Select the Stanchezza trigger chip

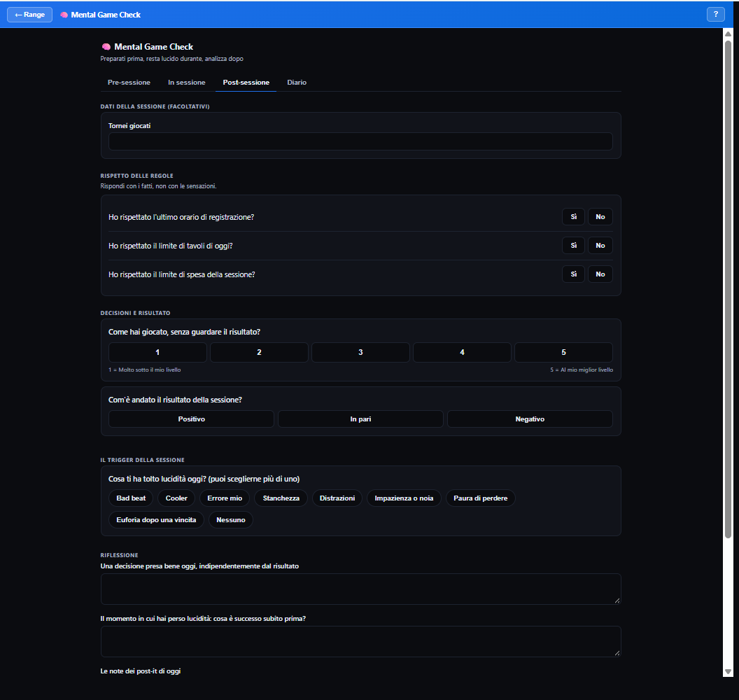point(281,498)
